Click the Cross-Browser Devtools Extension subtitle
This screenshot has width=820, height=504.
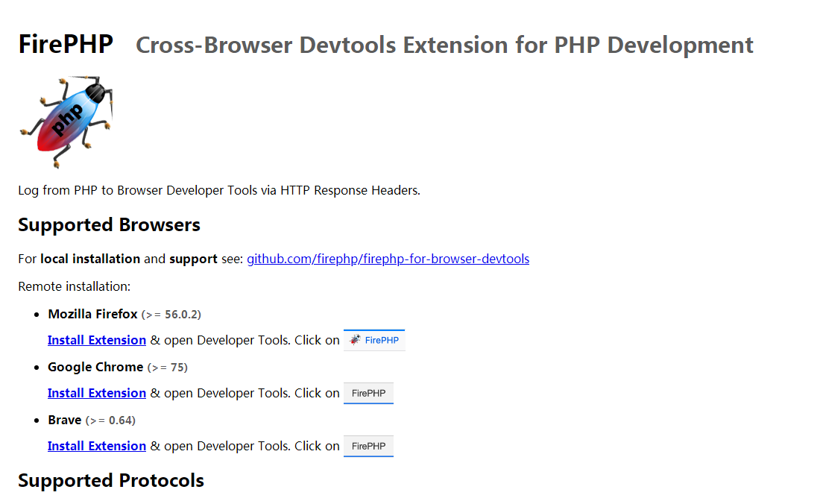pos(444,45)
